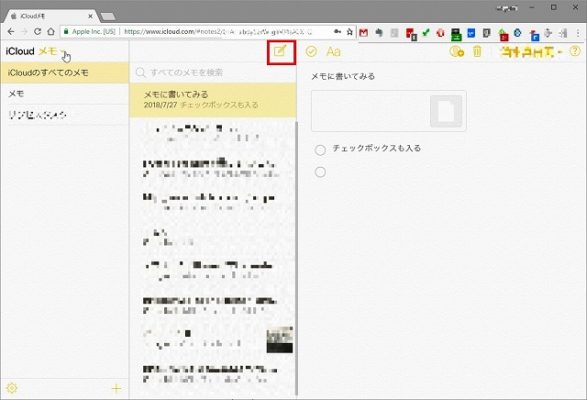Image resolution: width=587 pixels, height=400 pixels.
Task: Select the 'メモ' folder in sidebar
Action: [64, 94]
